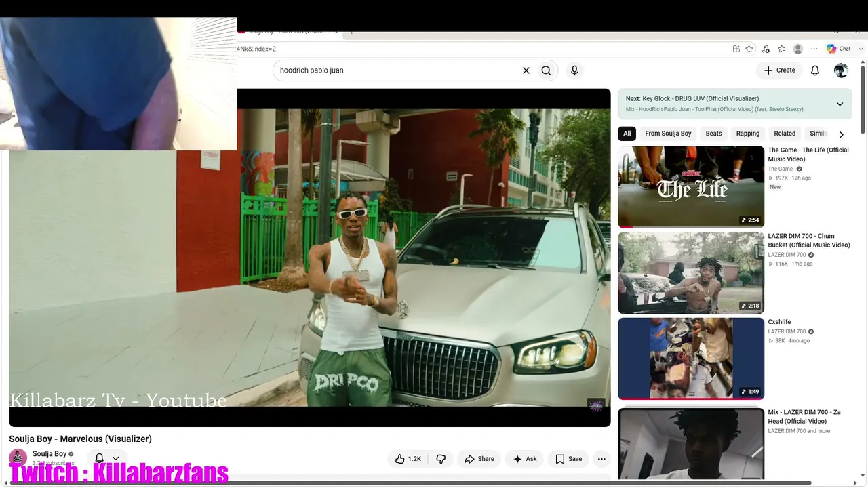Viewport: 868px width, 488px height.
Task: Open browser settings and more menu
Action: tap(813, 49)
